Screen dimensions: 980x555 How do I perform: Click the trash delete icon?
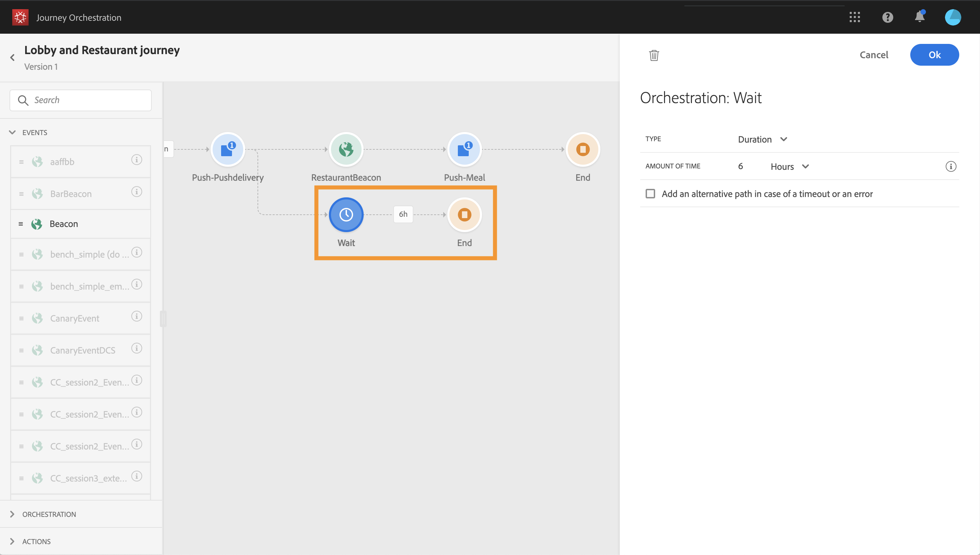click(x=654, y=55)
